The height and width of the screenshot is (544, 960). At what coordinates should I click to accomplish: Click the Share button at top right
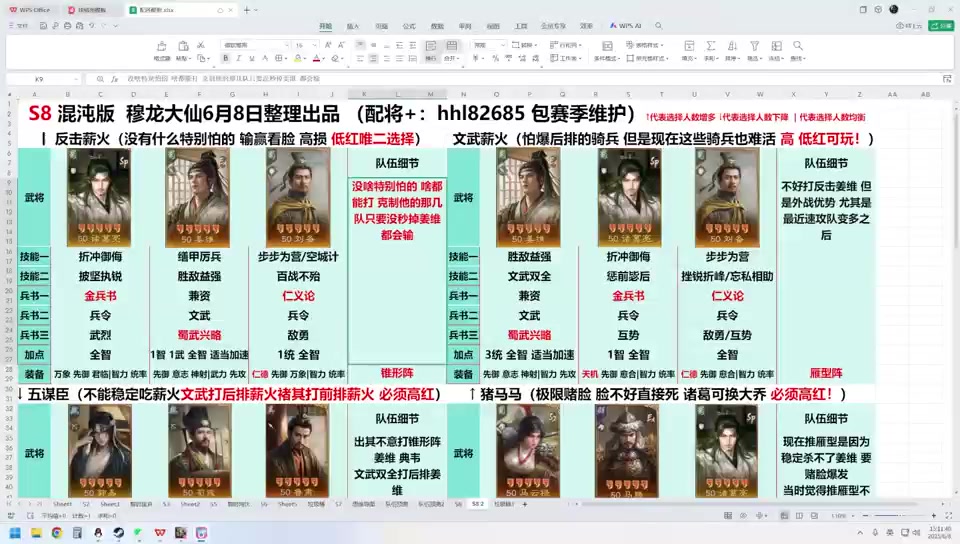tap(941, 26)
